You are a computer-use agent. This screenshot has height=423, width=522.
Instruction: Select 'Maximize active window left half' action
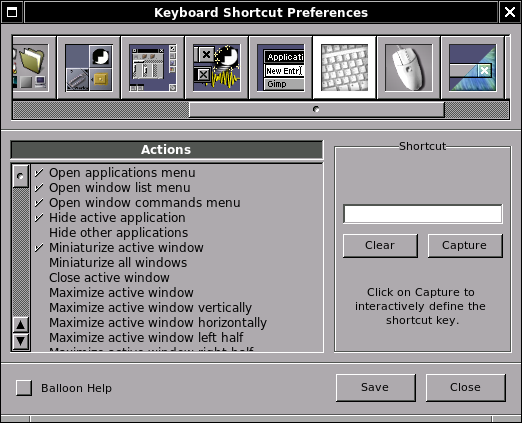coord(177,338)
